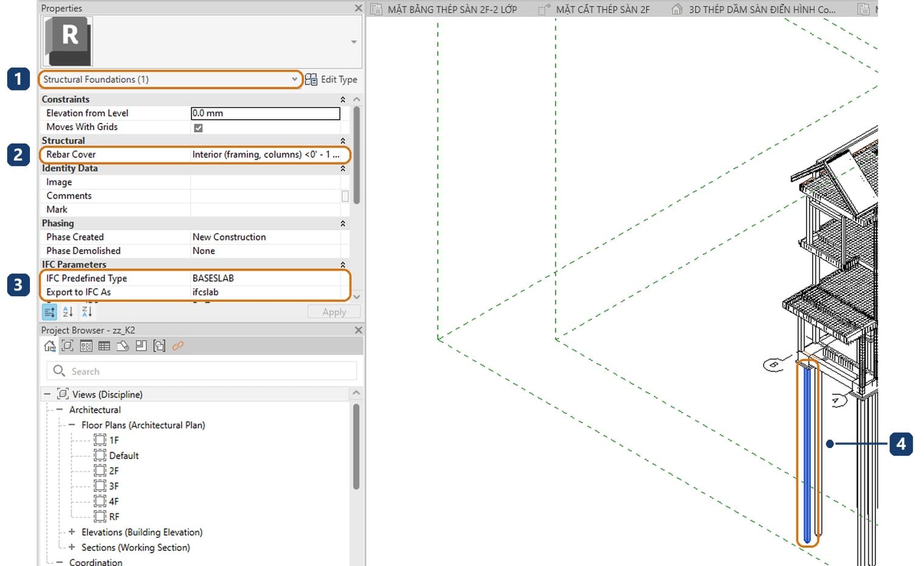Click the Revit links chain icon

point(178,346)
